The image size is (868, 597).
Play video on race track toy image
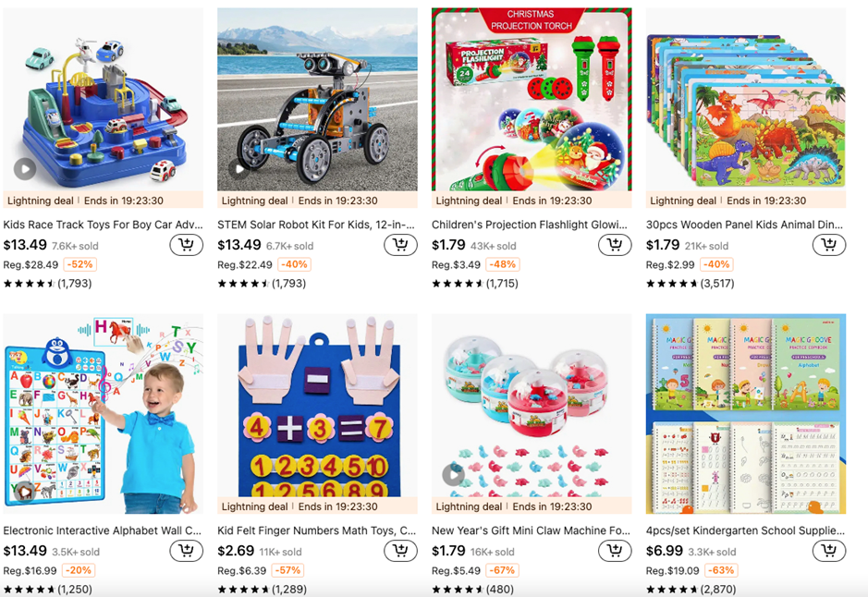25,169
